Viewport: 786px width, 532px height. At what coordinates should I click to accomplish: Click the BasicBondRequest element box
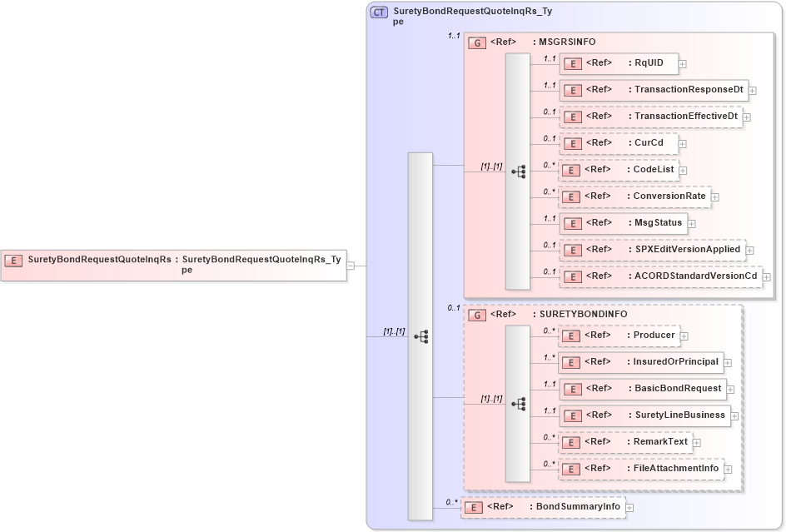[643, 389]
